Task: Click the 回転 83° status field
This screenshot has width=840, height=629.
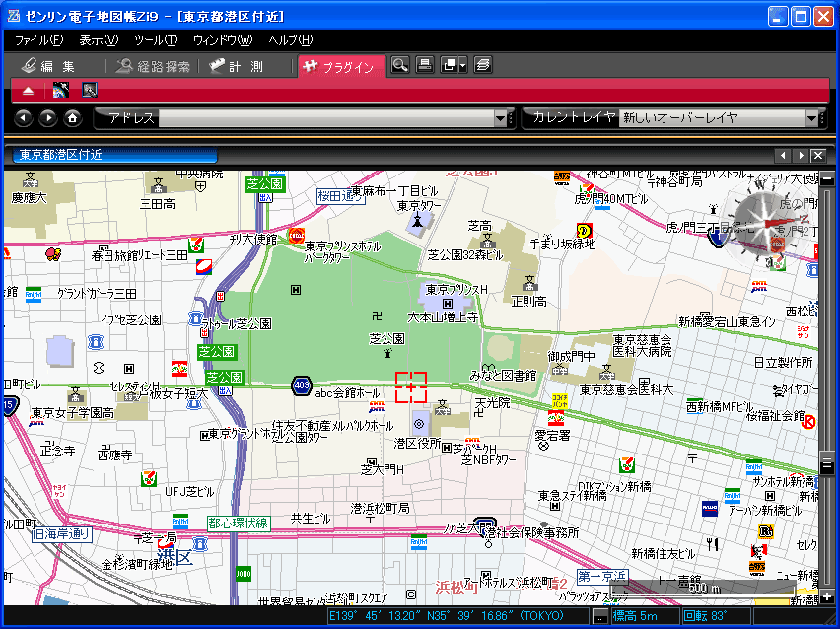Action: (716, 617)
